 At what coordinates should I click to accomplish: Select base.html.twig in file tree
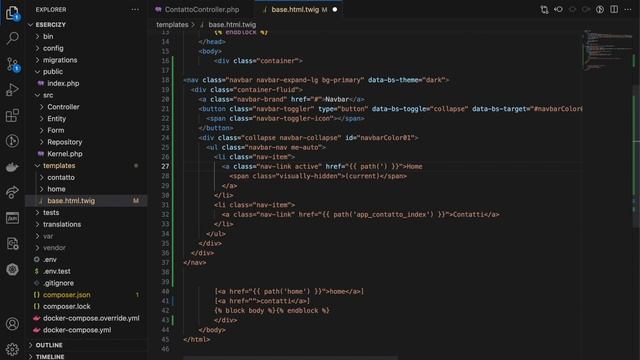[x=71, y=201]
